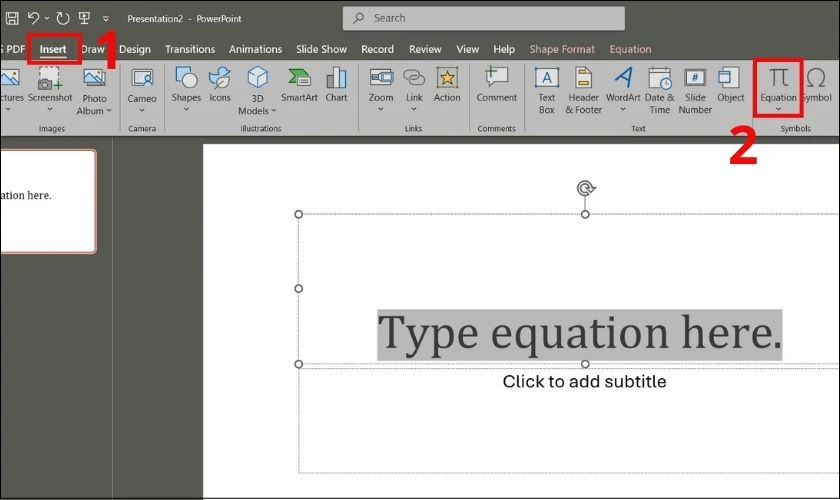The width and height of the screenshot is (840, 500).
Task: Click the 'Type equation here.' placeholder
Action: click(580, 335)
